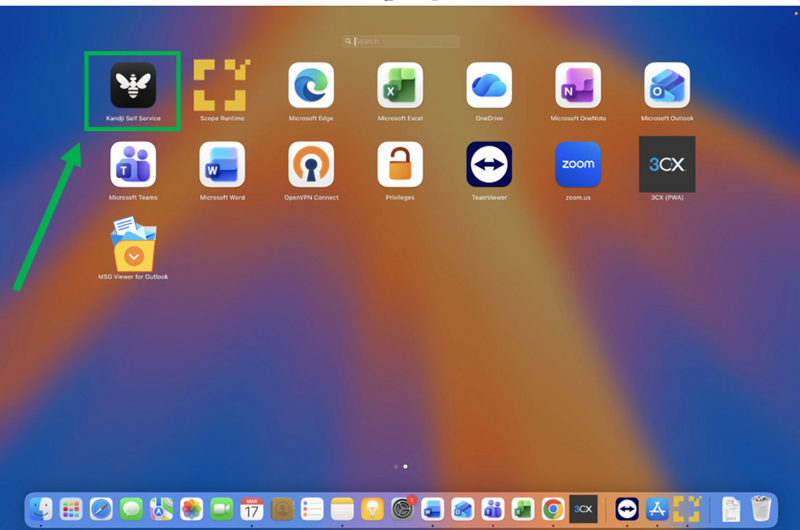Switch to TeamViewer in the Dock

[627, 509]
